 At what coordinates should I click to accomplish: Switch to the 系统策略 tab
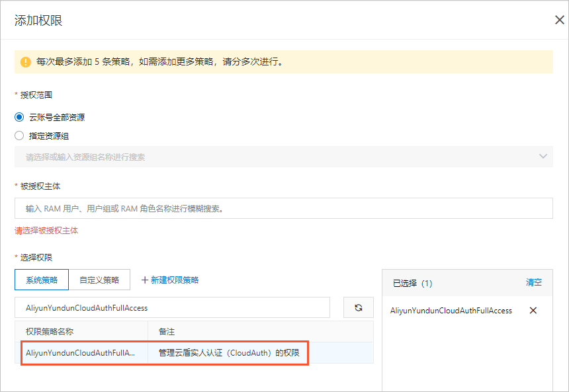(42, 280)
